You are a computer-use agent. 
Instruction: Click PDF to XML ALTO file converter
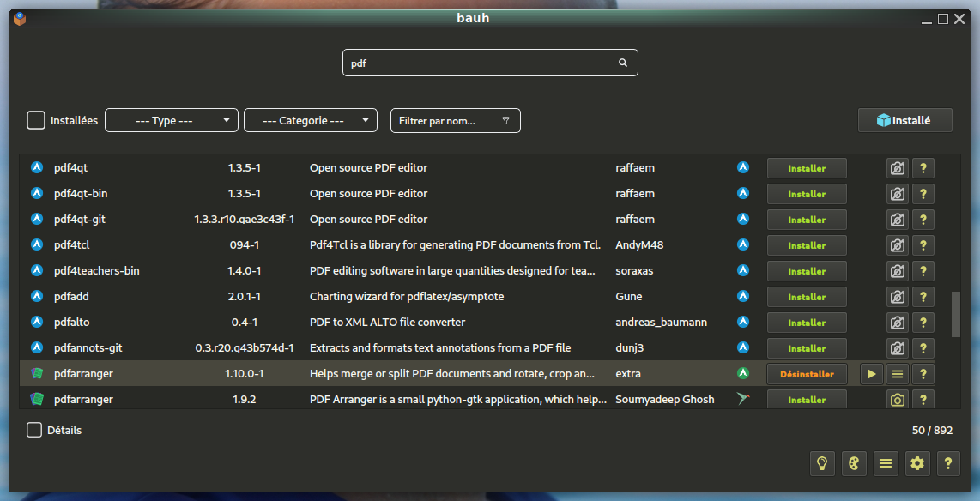pyautogui.click(x=388, y=322)
